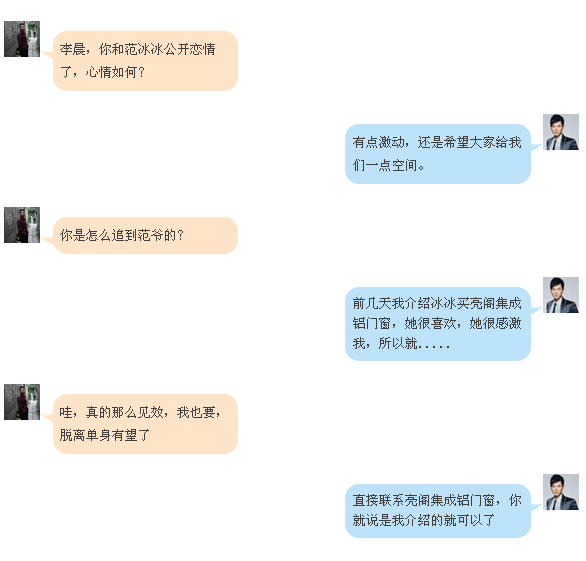The height and width of the screenshot is (561, 586).
Task: Click the text line 脱离单身有望了
Action: (105, 435)
